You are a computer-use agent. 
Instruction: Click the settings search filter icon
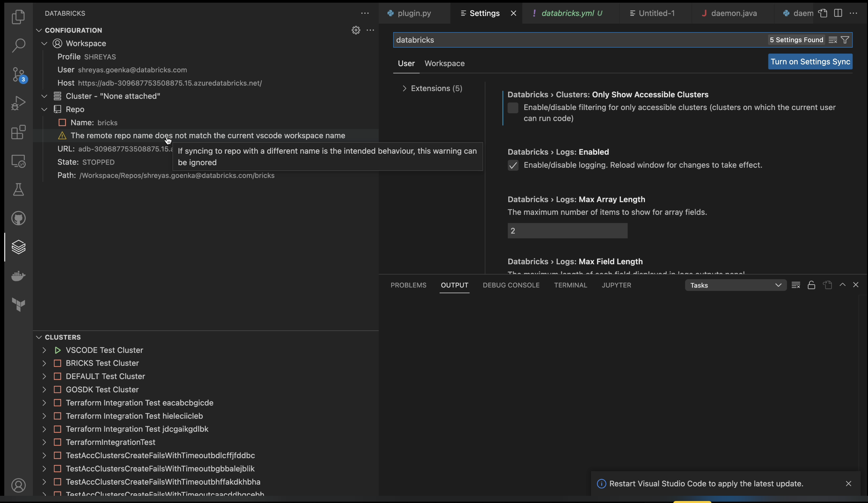[x=845, y=40]
